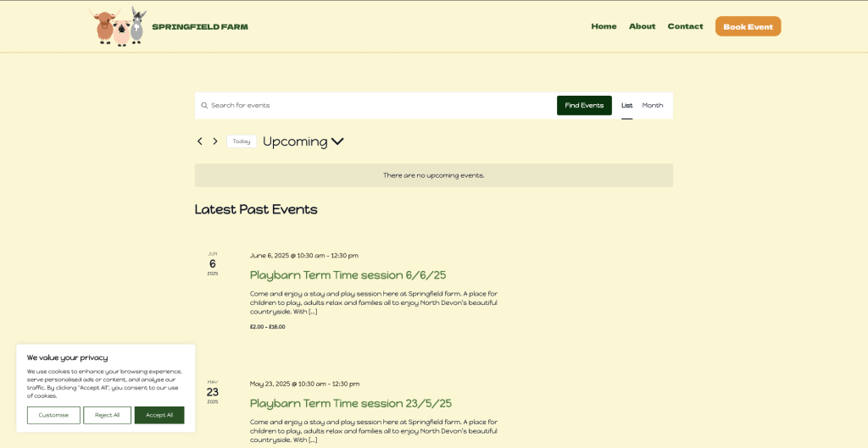
Task: Navigate to the Contact page
Action: (x=685, y=26)
